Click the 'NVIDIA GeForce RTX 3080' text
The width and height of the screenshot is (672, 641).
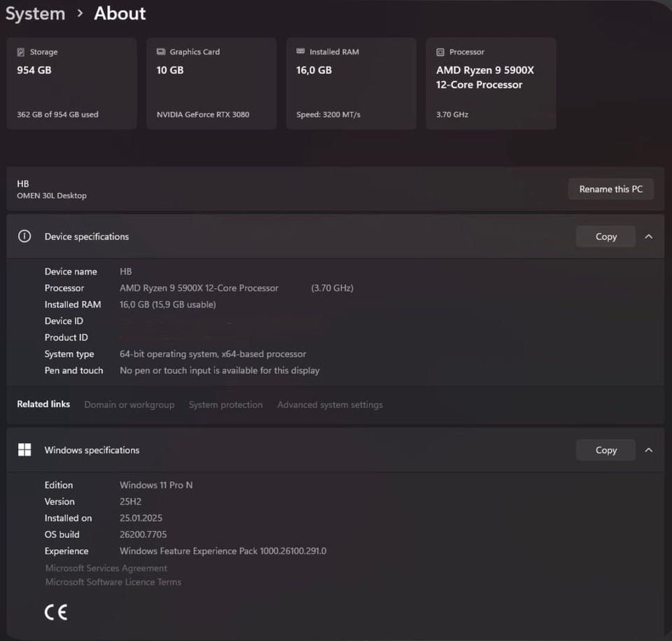[203, 114]
